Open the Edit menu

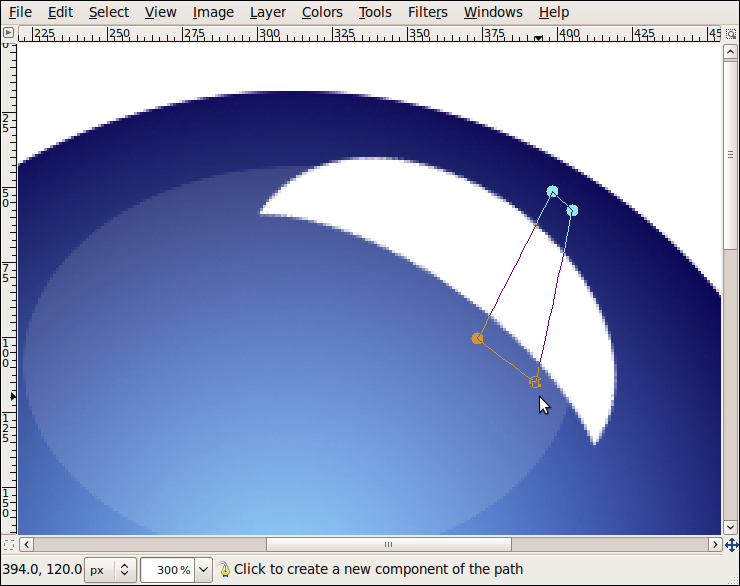[x=60, y=12]
